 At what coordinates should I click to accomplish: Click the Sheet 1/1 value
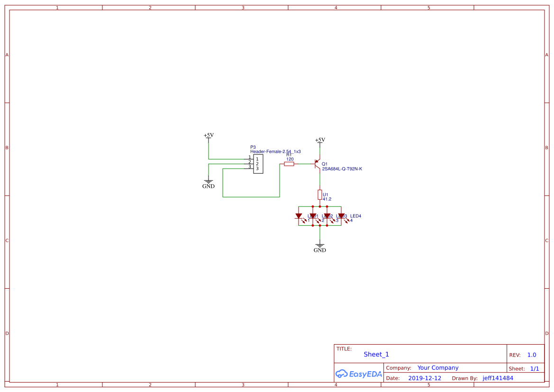[535, 368]
